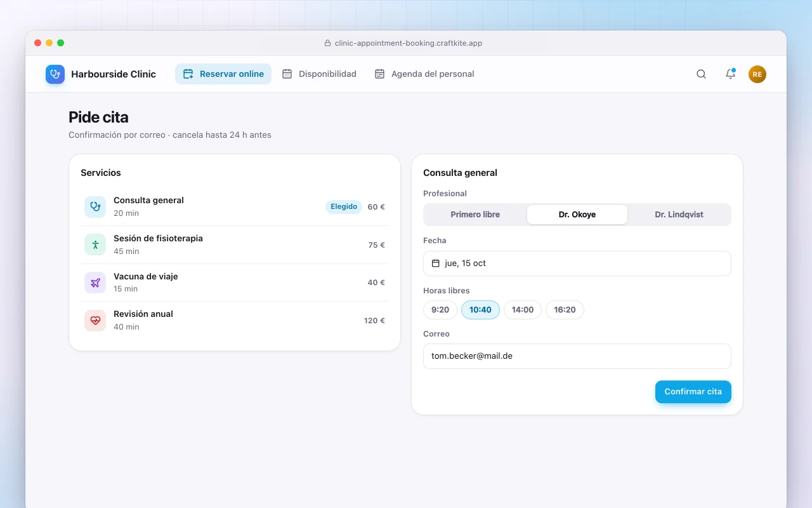This screenshot has width=812, height=508.
Task: Select the Primero libre professional option
Action: click(475, 215)
